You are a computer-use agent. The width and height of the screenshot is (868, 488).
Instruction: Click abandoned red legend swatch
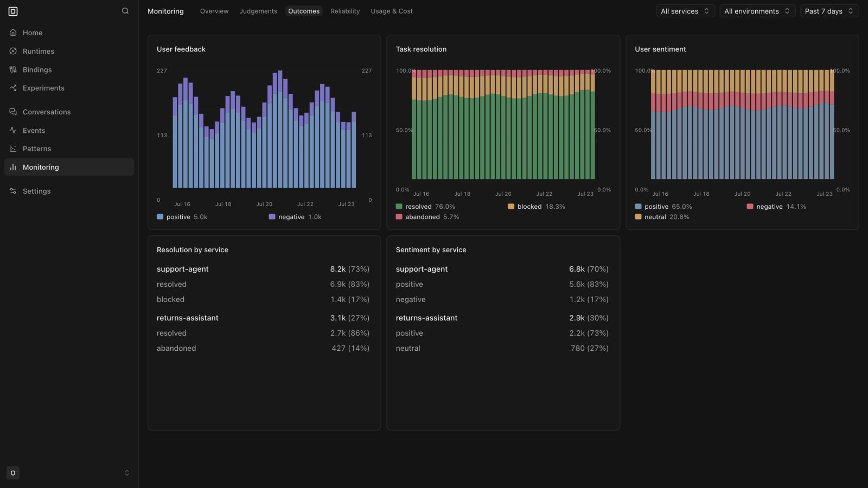[x=399, y=217]
